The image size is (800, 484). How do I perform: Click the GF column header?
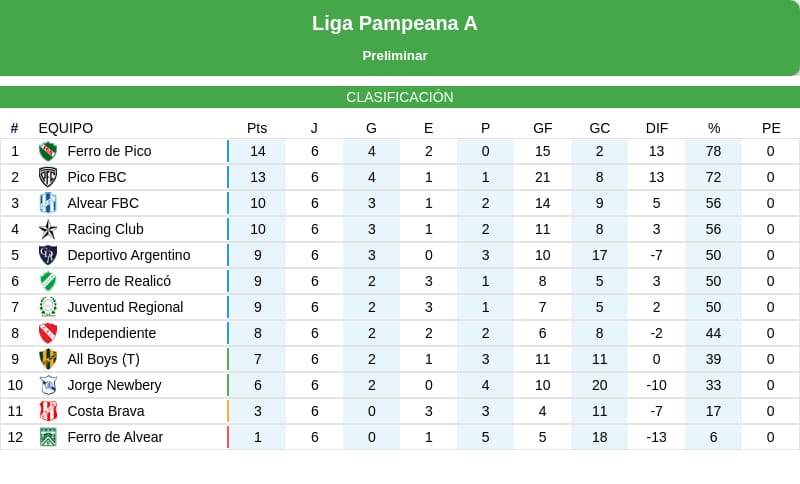[543, 128]
